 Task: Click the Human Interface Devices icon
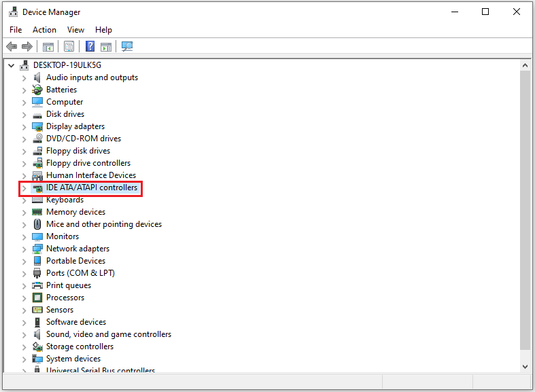pos(37,175)
